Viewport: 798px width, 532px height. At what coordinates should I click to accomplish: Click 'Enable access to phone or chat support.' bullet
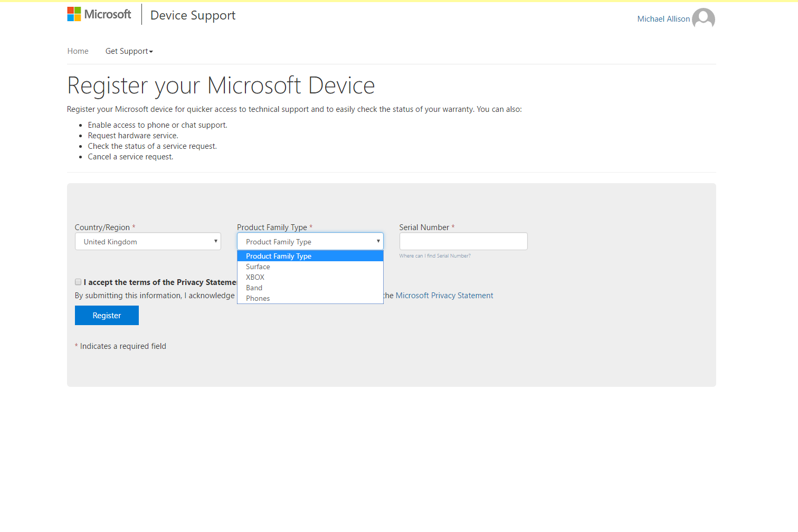[157, 125]
